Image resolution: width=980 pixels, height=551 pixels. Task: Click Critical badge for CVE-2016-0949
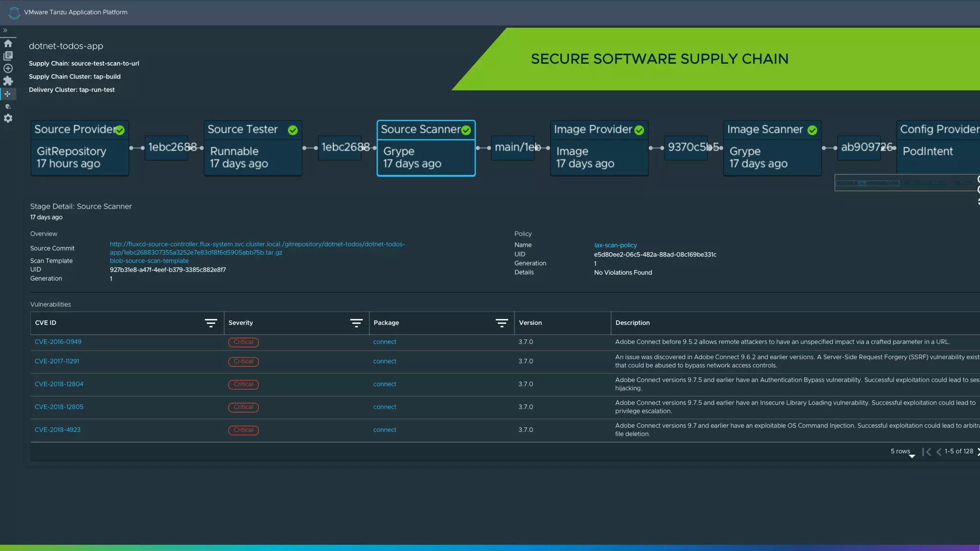pyautogui.click(x=244, y=342)
